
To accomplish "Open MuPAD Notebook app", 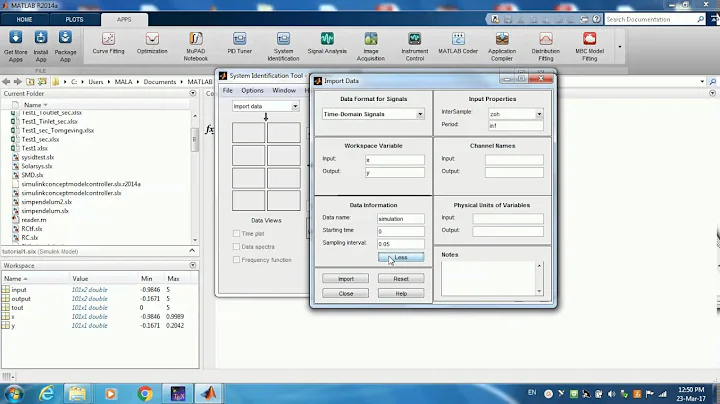I will click(196, 46).
